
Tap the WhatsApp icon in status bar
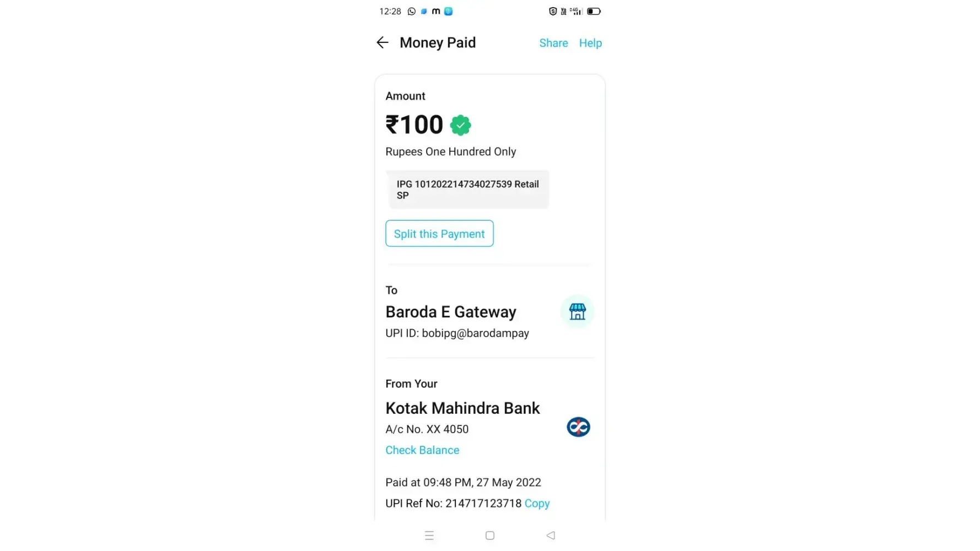click(412, 11)
